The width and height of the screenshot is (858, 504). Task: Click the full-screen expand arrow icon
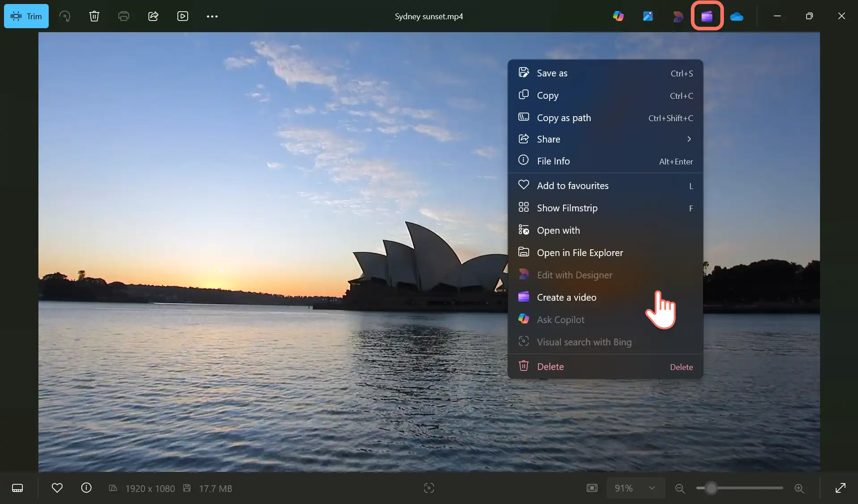tap(840, 488)
